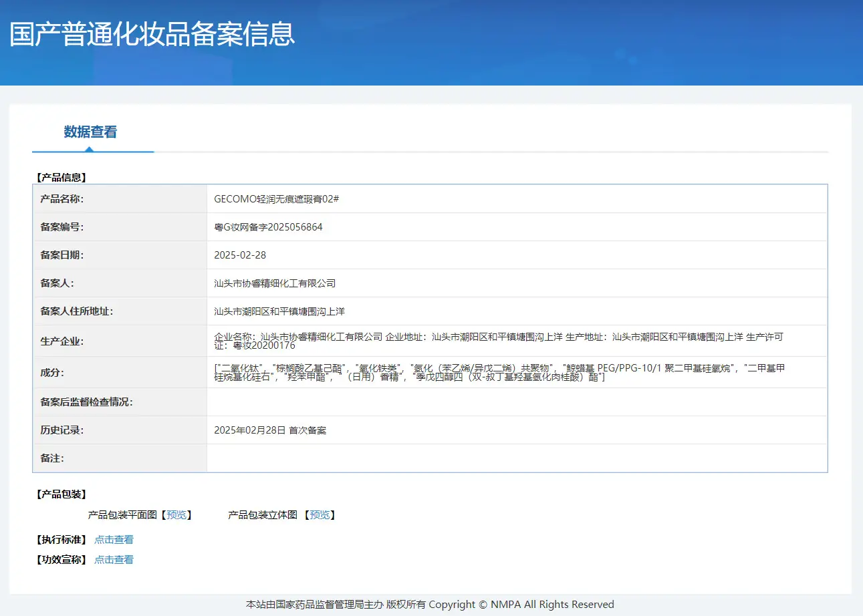The height and width of the screenshot is (616, 863).
Task: Click address value 汕头市潮阳区和平镇塘围沟上洋
Action: (279, 311)
